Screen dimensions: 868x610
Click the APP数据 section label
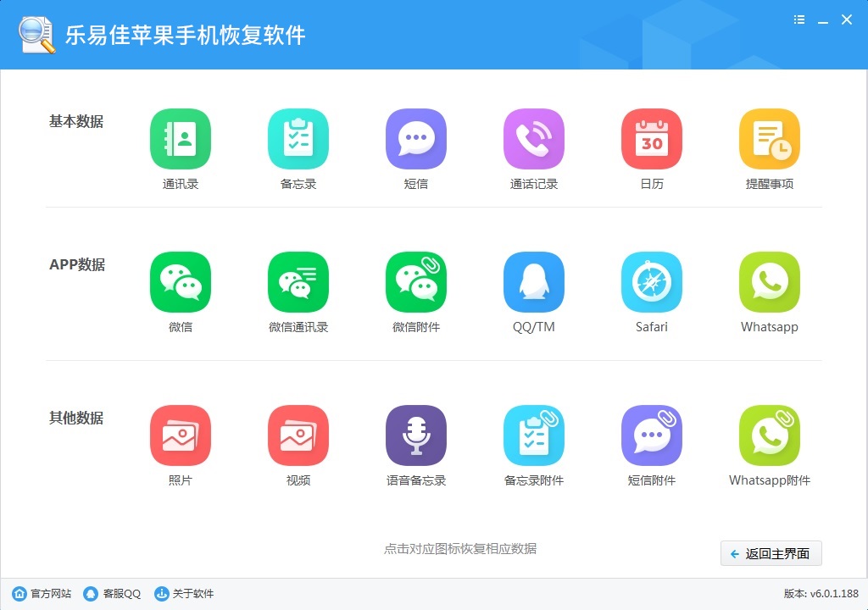coord(77,264)
